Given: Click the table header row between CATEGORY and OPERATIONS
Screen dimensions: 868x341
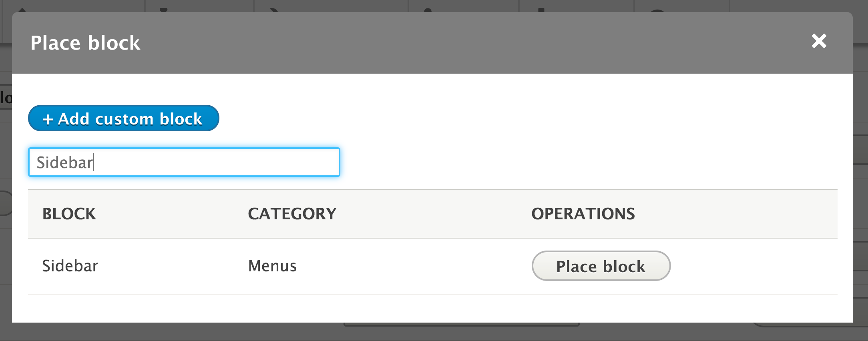Looking at the screenshot, I should pos(432,214).
